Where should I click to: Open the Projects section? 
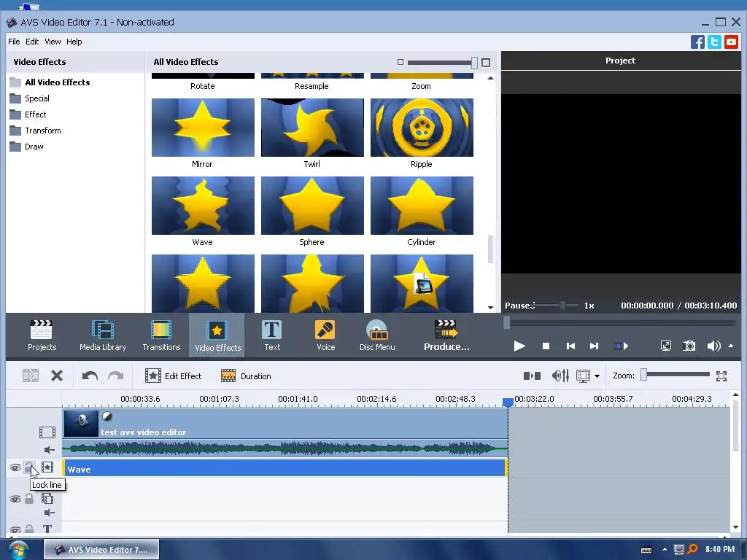click(x=42, y=335)
